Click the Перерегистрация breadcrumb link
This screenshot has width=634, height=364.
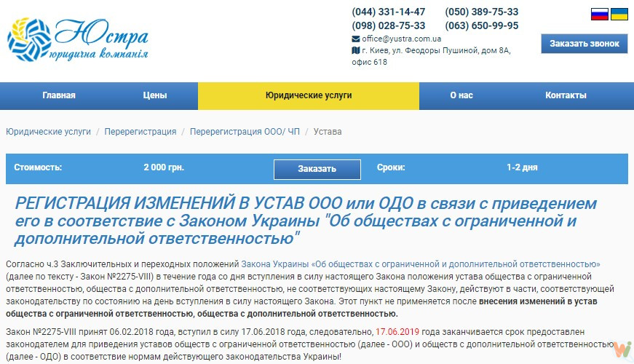(140, 132)
